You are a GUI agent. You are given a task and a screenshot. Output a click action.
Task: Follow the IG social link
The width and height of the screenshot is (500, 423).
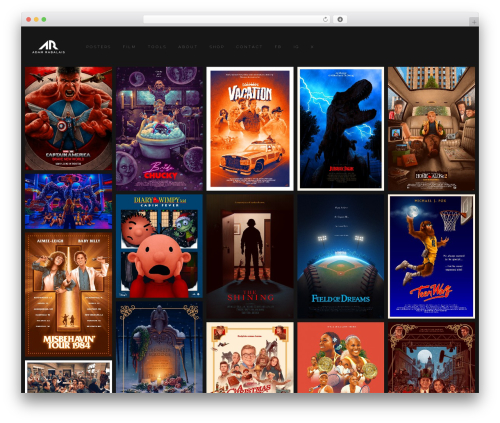296,47
